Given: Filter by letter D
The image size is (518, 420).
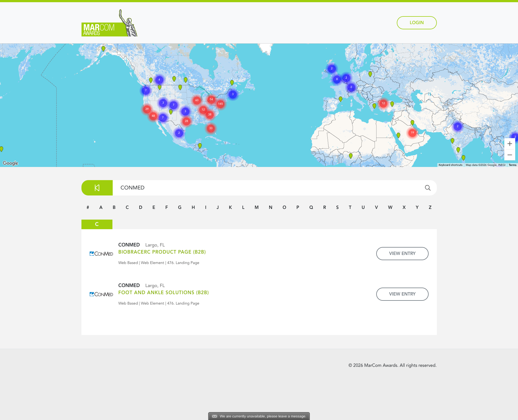Looking at the screenshot, I should (x=141, y=208).
